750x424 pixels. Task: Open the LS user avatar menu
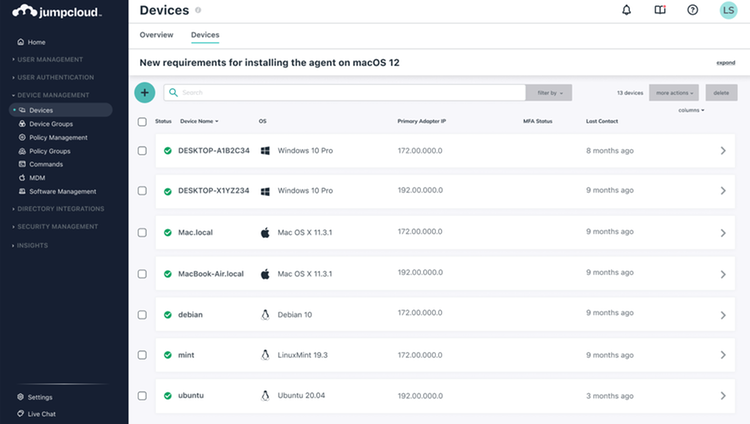coord(728,10)
